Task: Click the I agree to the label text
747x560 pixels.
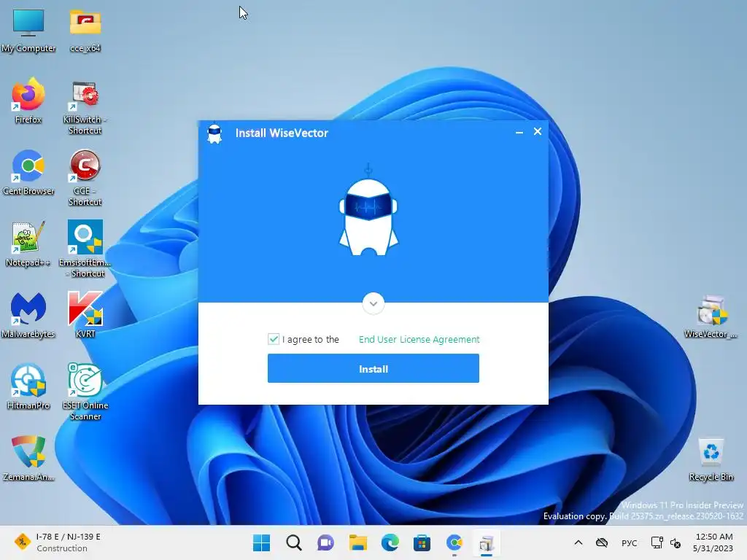Action: [311, 339]
